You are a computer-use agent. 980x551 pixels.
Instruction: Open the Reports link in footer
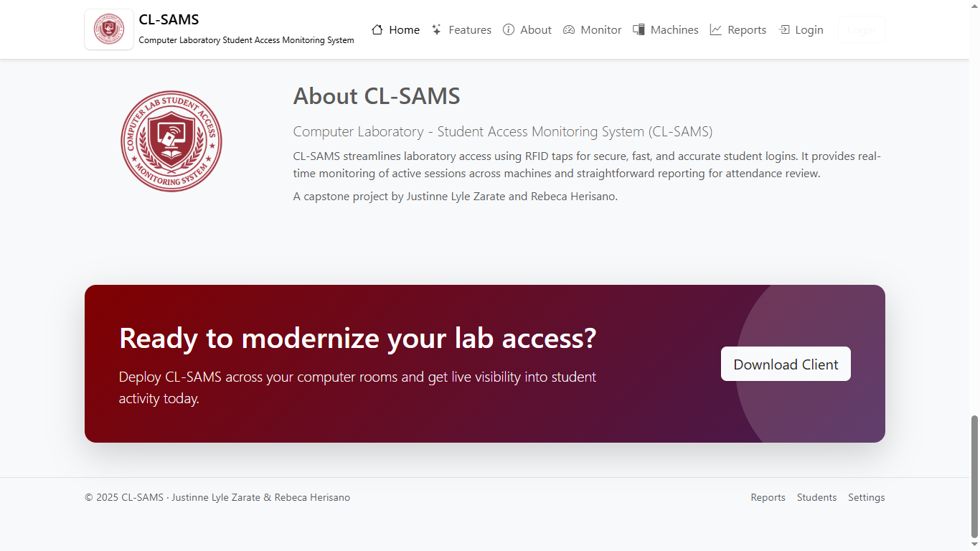click(x=768, y=497)
